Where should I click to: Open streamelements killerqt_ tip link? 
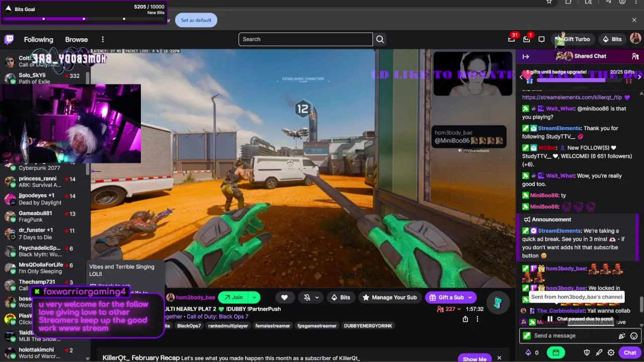point(572,97)
